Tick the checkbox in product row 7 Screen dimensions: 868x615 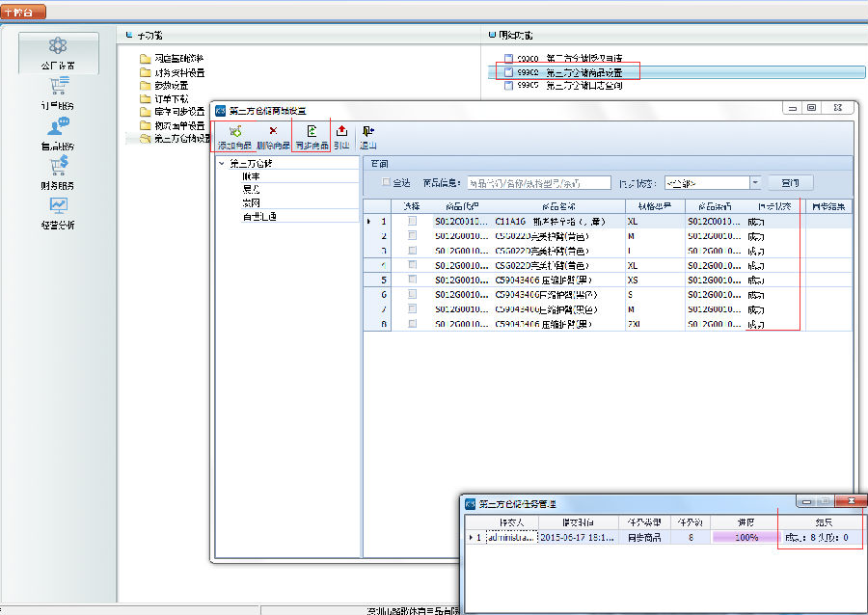(x=412, y=308)
